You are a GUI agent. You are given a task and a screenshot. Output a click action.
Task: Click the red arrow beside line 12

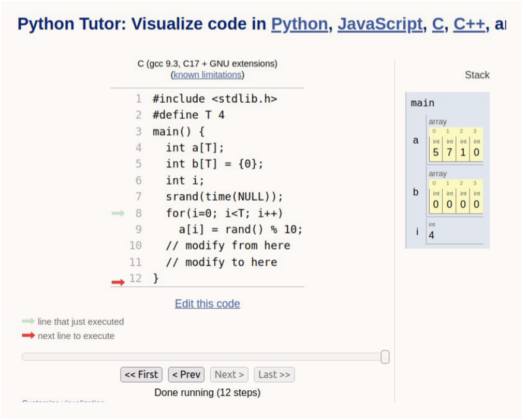pos(118,282)
